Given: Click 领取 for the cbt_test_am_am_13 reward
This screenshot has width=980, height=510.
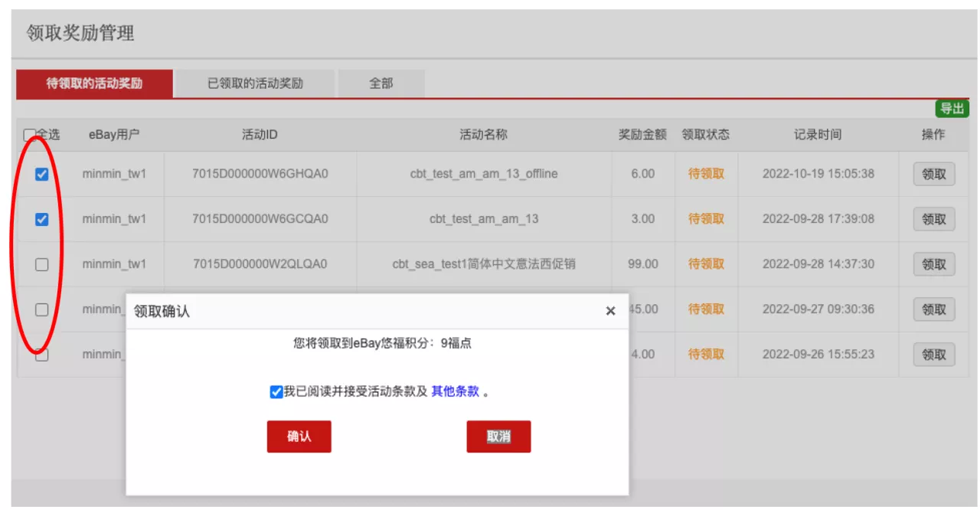Looking at the screenshot, I should click(933, 219).
